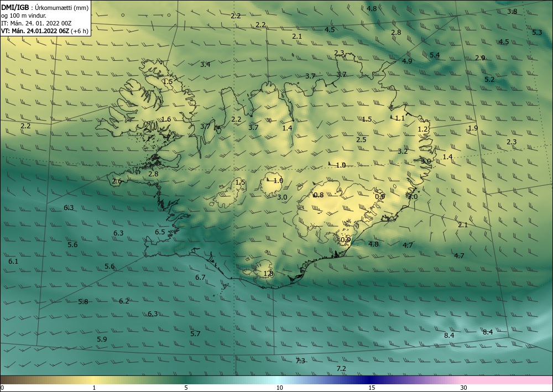553x392 pixels.
Task: Click the map value '1.2'
Action: pyautogui.click(x=422, y=129)
